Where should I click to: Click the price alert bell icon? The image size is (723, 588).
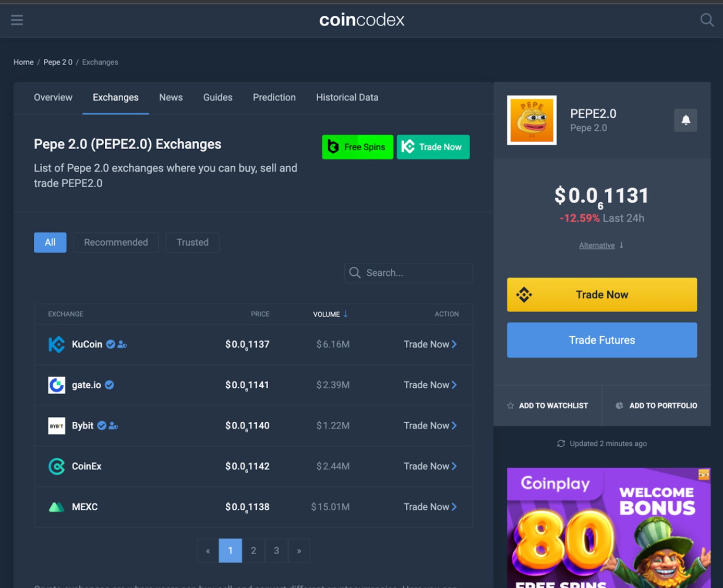685,120
